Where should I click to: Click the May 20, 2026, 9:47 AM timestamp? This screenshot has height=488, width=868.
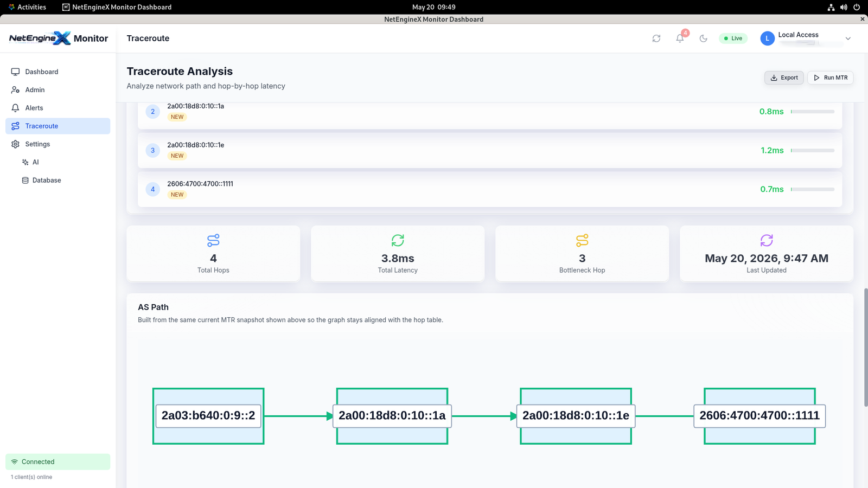(x=767, y=258)
